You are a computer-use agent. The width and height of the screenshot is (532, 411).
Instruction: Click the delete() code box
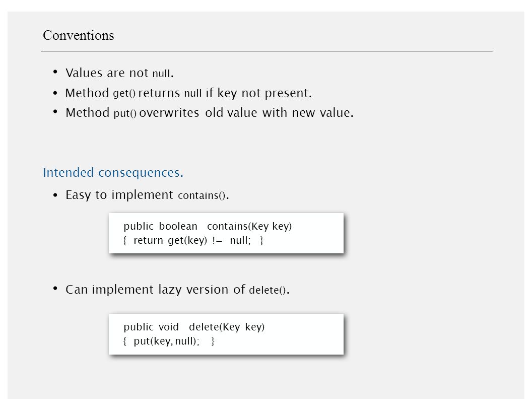[x=226, y=334]
